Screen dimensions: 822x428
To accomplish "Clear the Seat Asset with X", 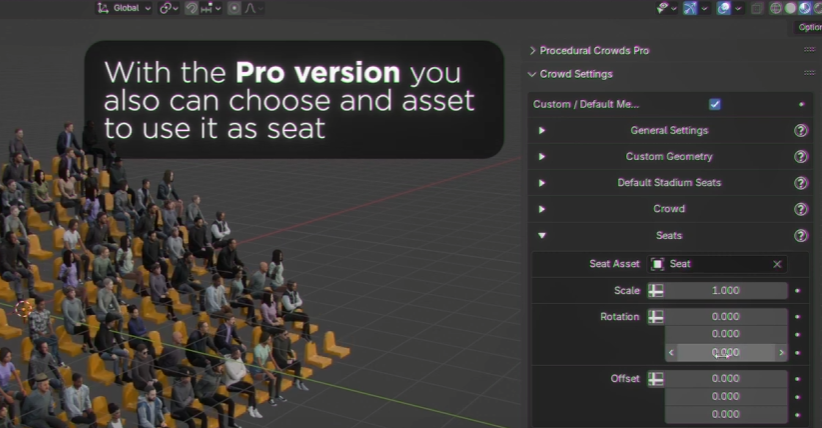I will click(x=777, y=264).
